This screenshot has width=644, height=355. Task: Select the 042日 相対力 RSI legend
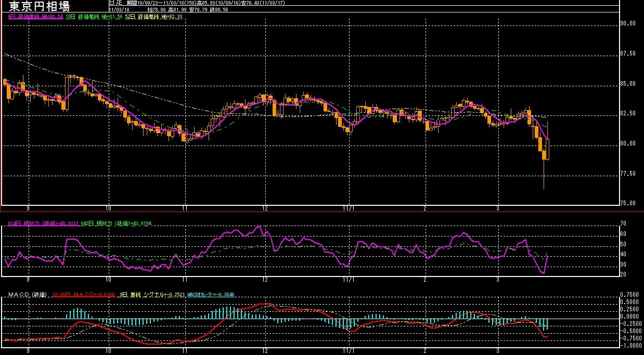point(116,223)
